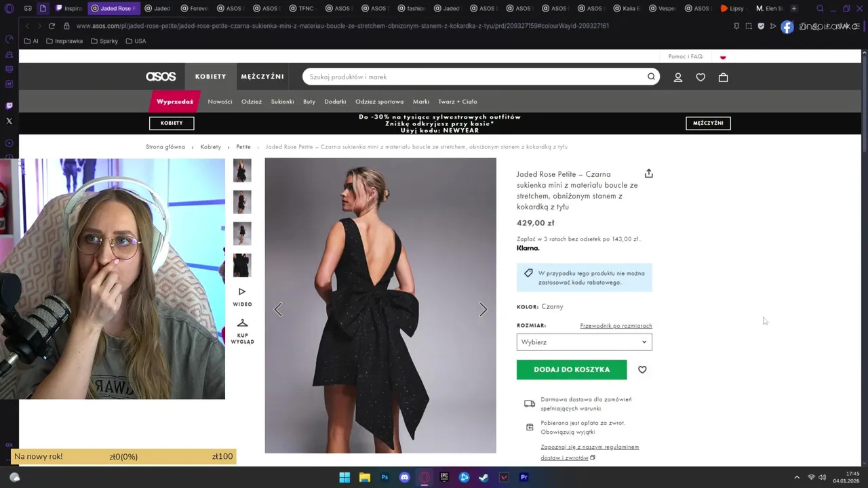Switch to the TFNC browser tab
This screenshot has width=868, height=488.
302,8
